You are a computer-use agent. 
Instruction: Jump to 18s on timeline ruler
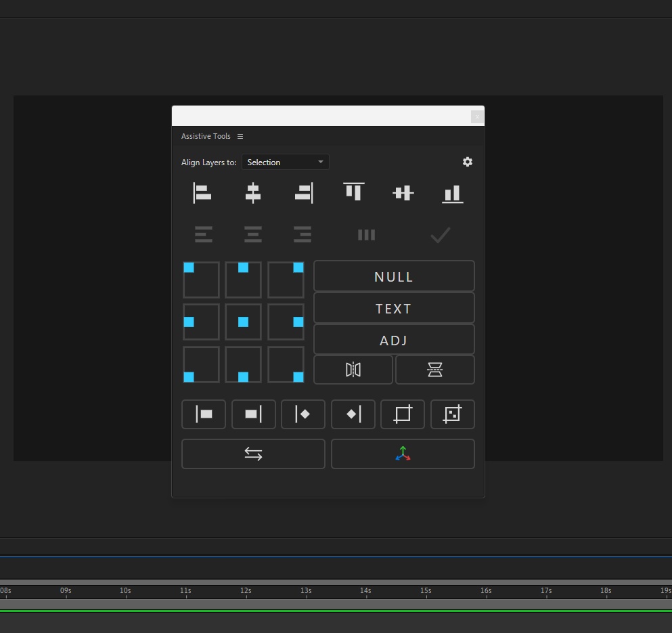pos(606,590)
